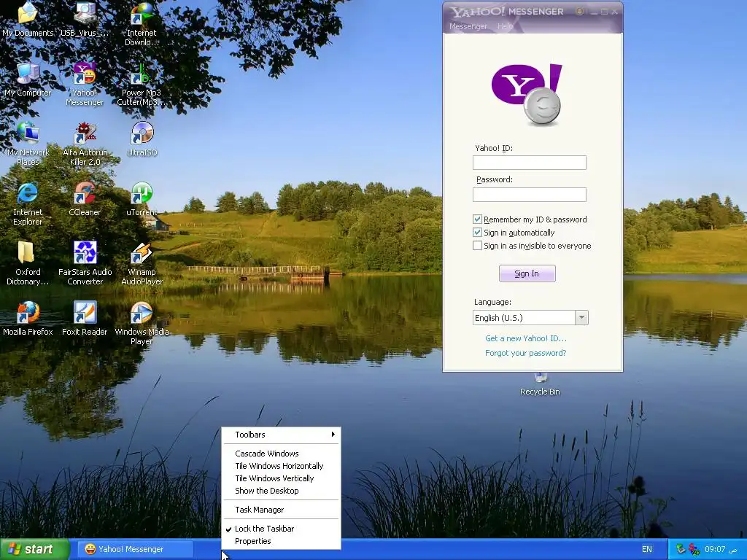Toggle Lock the Taskbar option
Screen dimensions: 747x560
pos(281,529)
